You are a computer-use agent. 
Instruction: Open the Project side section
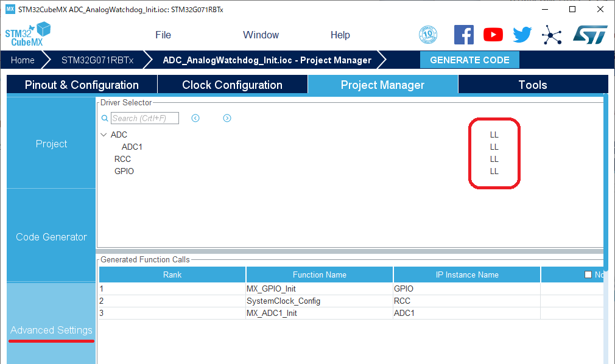click(x=51, y=144)
